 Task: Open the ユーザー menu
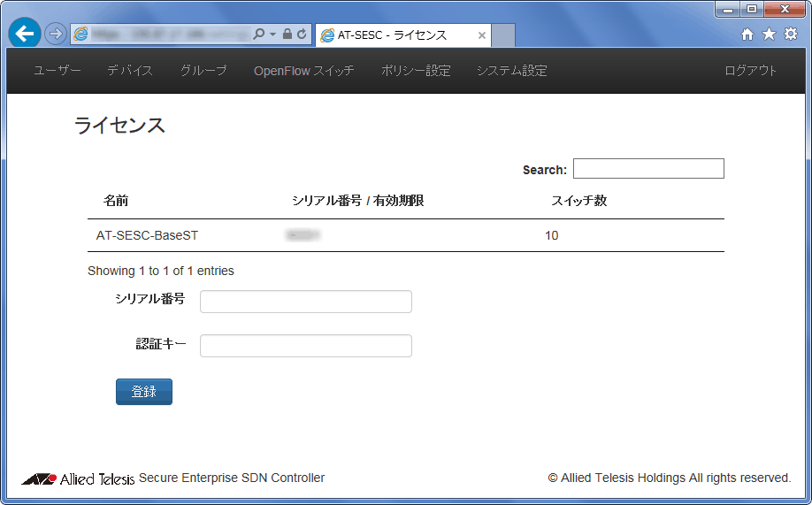[x=57, y=71]
